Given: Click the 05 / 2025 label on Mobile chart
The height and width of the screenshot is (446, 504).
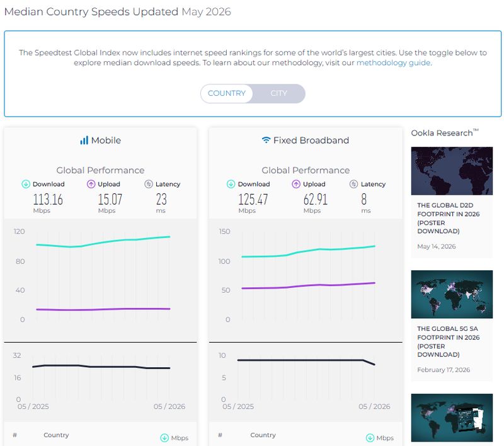Looking at the screenshot, I should coord(33,406).
